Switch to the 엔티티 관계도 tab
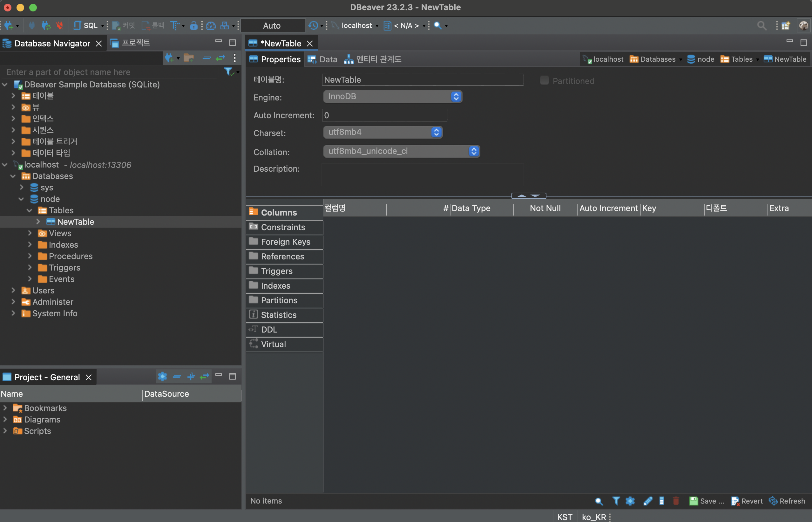The height and width of the screenshot is (522, 812). (372, 59)
